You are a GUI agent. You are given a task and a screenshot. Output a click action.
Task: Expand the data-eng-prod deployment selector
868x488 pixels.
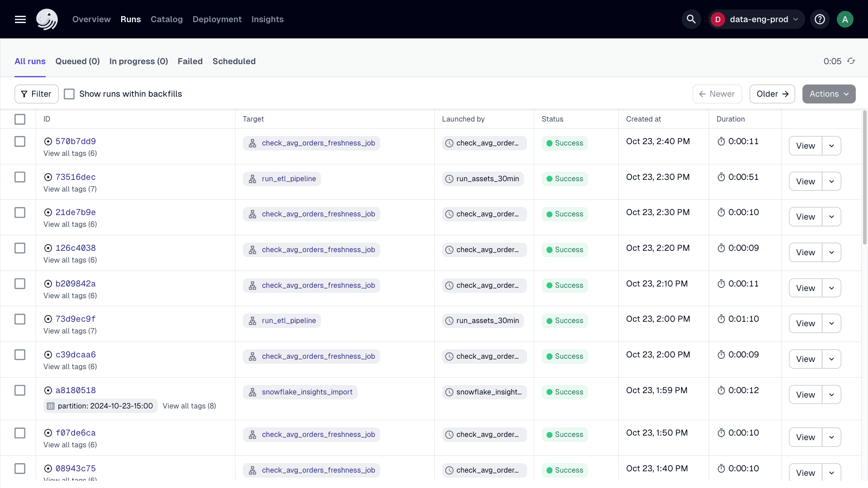click(x=756, y=19)
